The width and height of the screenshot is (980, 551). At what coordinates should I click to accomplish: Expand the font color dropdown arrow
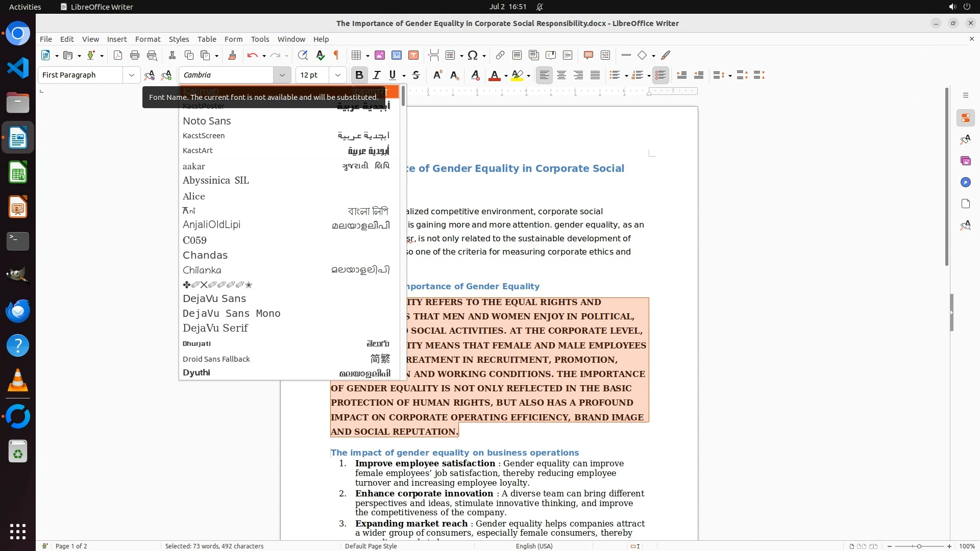[505, 76]
